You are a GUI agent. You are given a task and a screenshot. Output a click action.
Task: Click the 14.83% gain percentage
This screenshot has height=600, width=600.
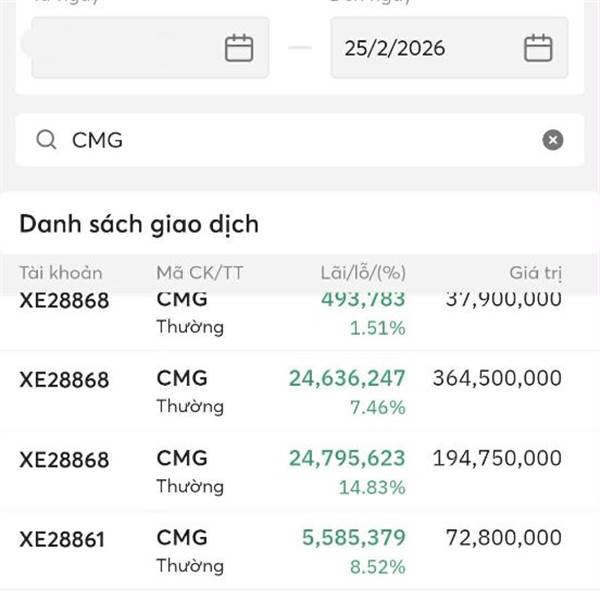377,488
